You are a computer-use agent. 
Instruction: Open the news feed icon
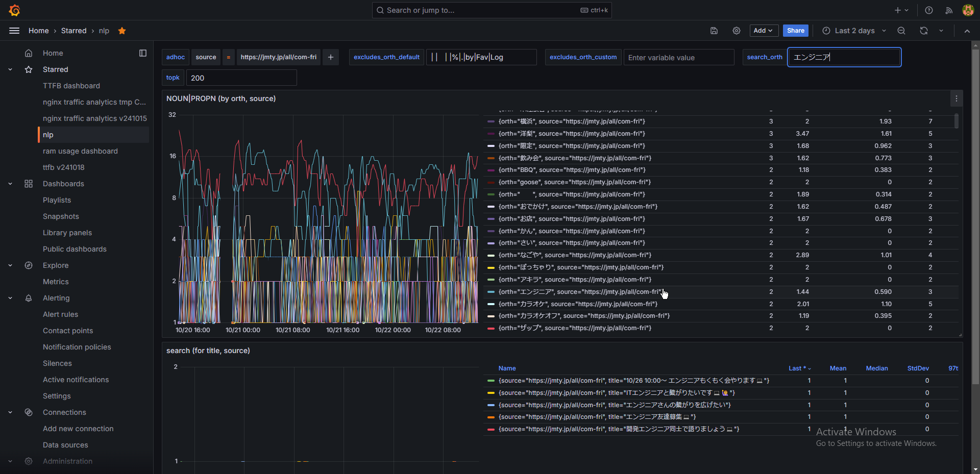(x=949, y=10)
